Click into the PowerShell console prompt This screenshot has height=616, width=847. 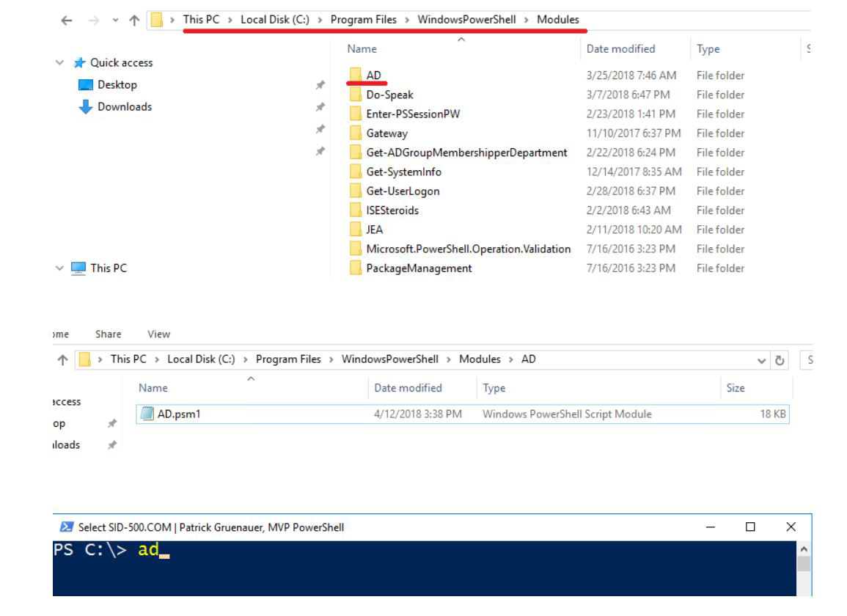(424, 568)
